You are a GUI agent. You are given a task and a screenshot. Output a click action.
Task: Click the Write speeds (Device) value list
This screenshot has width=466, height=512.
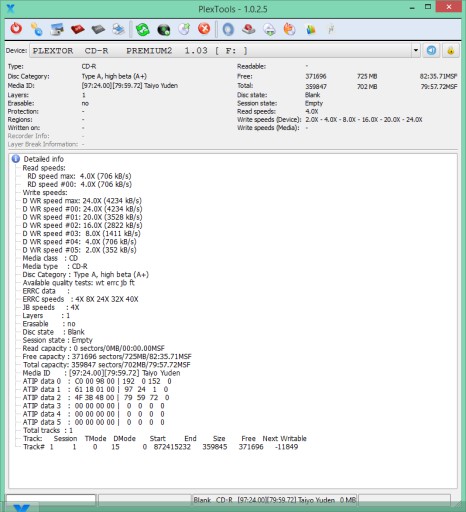coord(364,120)
